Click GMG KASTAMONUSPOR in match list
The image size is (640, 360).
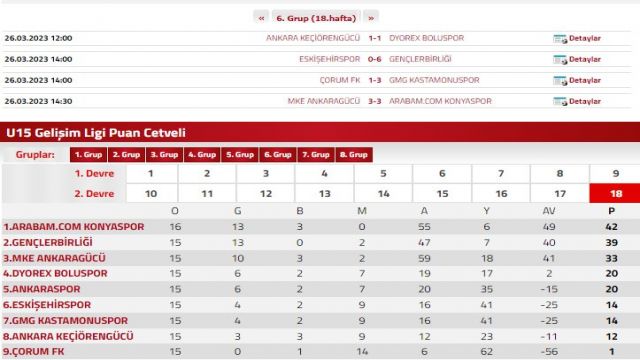coord(434,80)
